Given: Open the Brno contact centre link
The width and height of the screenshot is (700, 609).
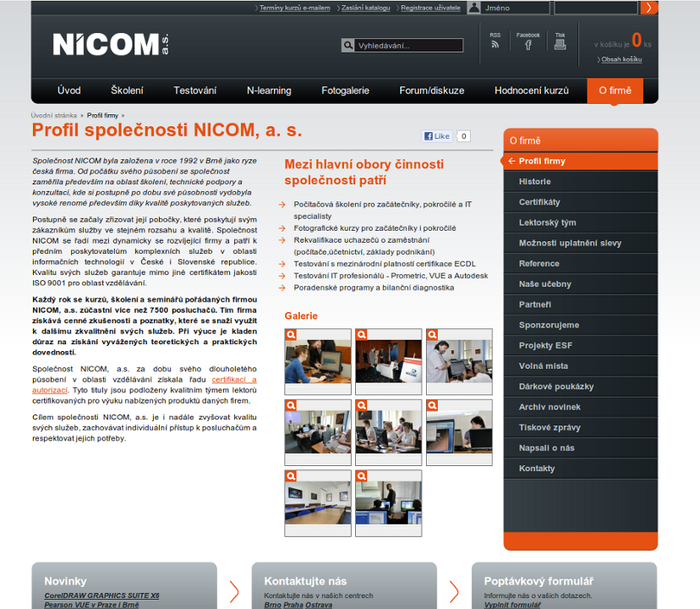Looking at the screenshot, I should [x=272, y=605].
